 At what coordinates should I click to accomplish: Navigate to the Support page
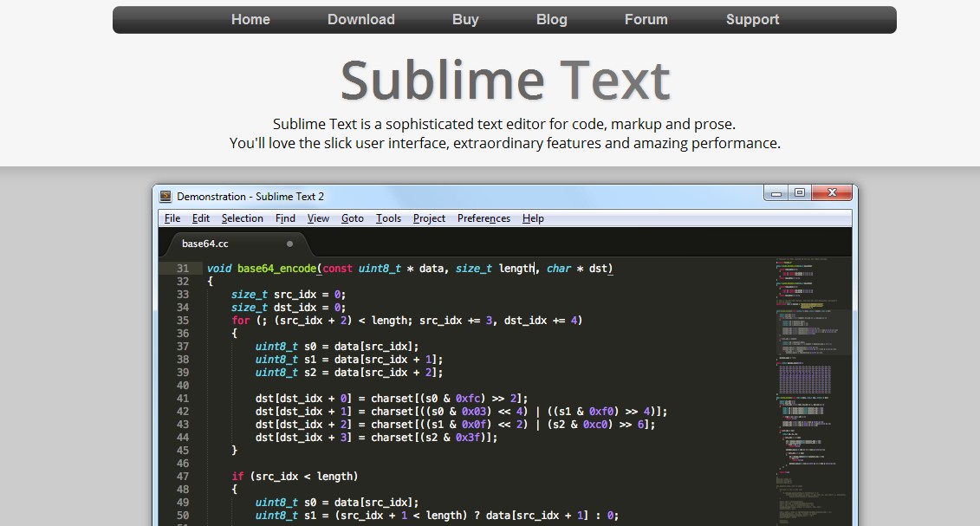[752, 20]
